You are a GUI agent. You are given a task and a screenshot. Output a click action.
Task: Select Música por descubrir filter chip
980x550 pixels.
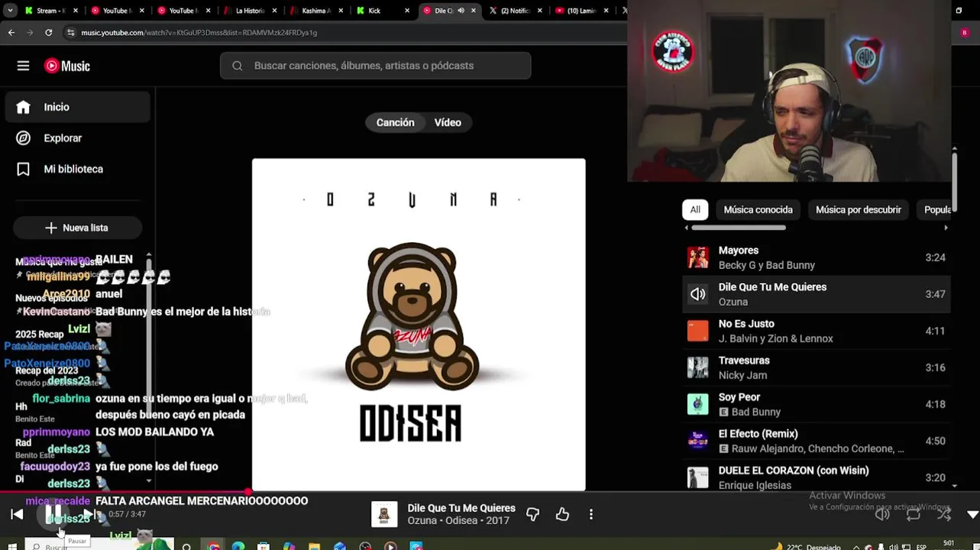click(x=858, y=209)
